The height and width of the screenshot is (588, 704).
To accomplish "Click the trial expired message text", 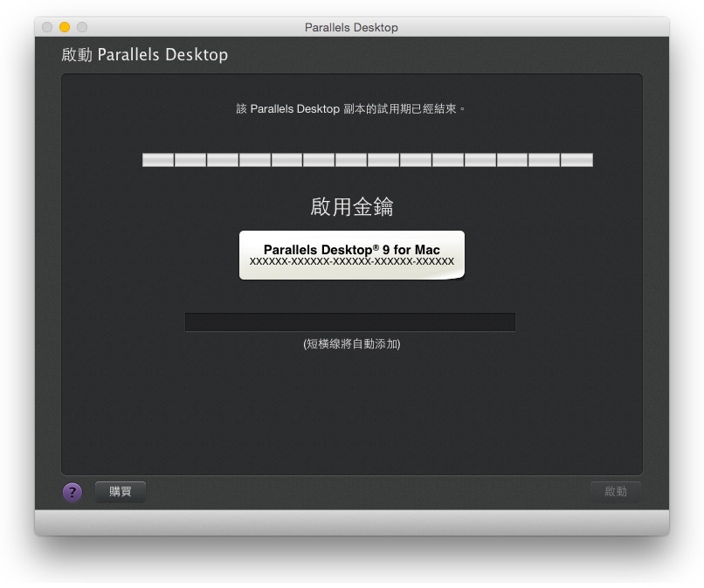I will pyautogui.click(x=350, y=108).
